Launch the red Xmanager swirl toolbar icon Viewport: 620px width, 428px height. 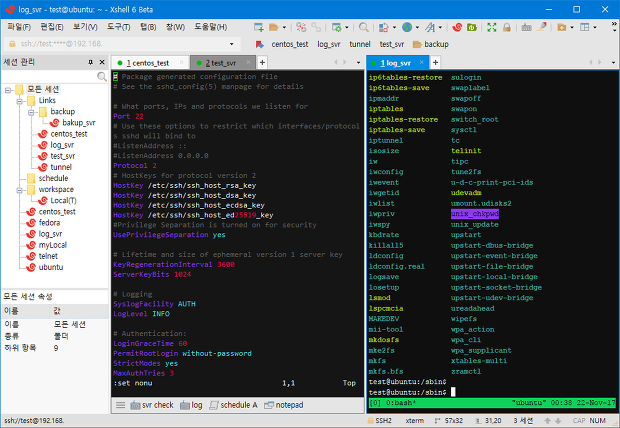(x=457, y=27)
